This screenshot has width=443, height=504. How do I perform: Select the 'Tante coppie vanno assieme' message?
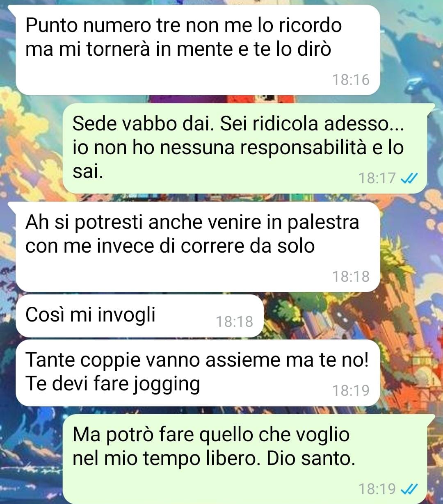coord(198,373)
